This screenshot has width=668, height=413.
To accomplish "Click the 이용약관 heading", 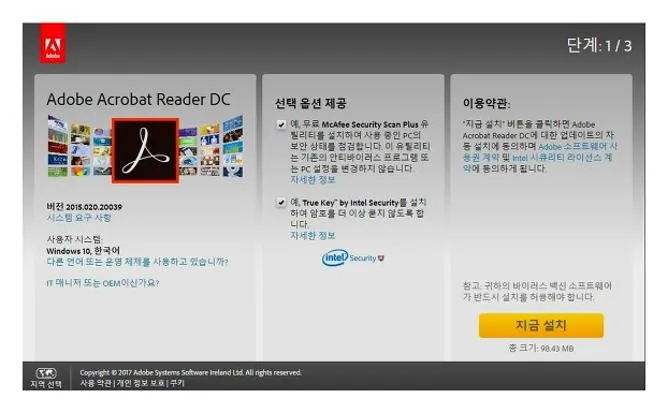I will (x=487, y=103).
